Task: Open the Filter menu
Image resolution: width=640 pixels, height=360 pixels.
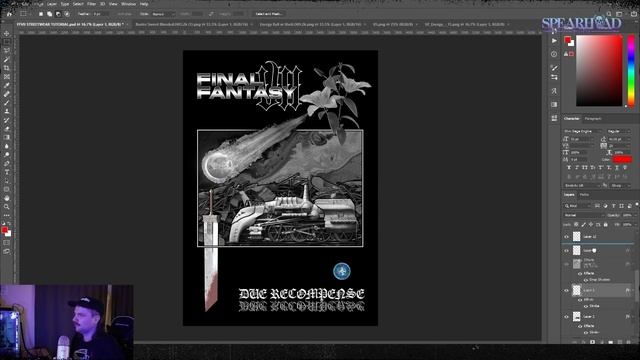Action: coord(91,4)
